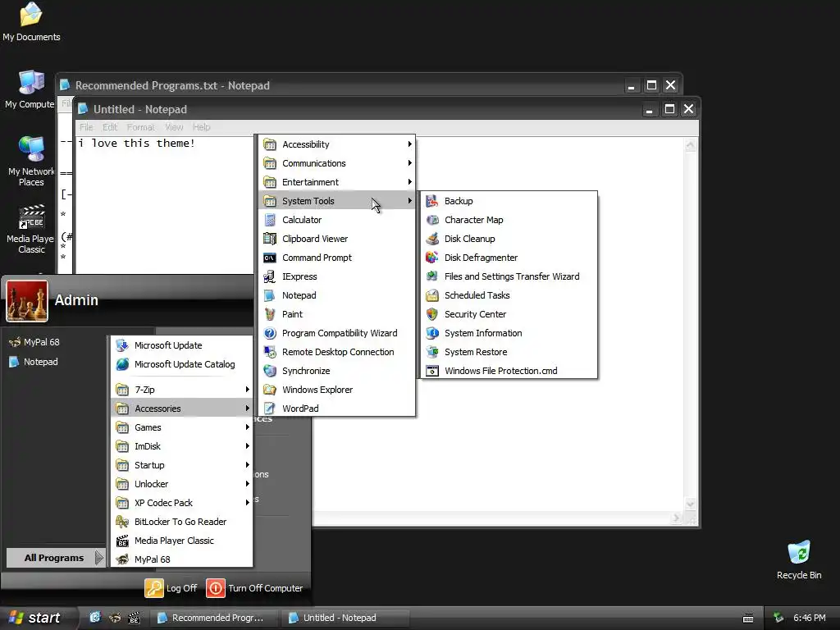The height and width of the screenshot is (630, 840).
Task: Launch Paint
Action: click(337, 314)
